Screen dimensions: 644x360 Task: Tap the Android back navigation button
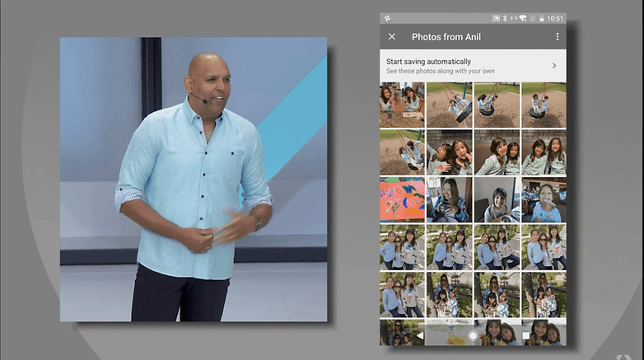(420, 336)
